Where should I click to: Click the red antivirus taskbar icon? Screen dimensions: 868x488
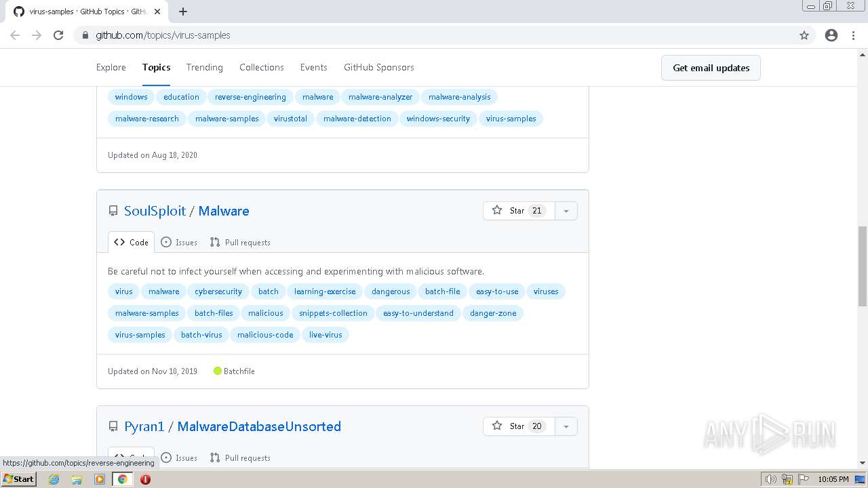pyautogui.click(x=145, y=479)
